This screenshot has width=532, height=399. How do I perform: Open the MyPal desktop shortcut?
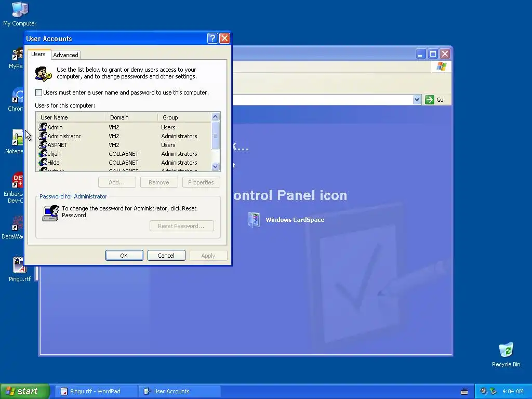click(17, 54)
